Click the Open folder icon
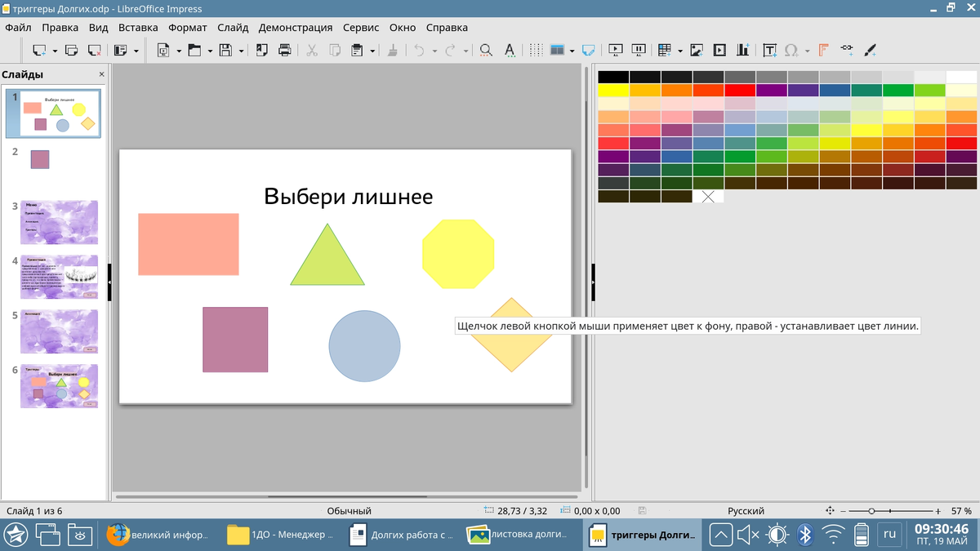This screenshot has height=551, width=980. click(194, 50)
